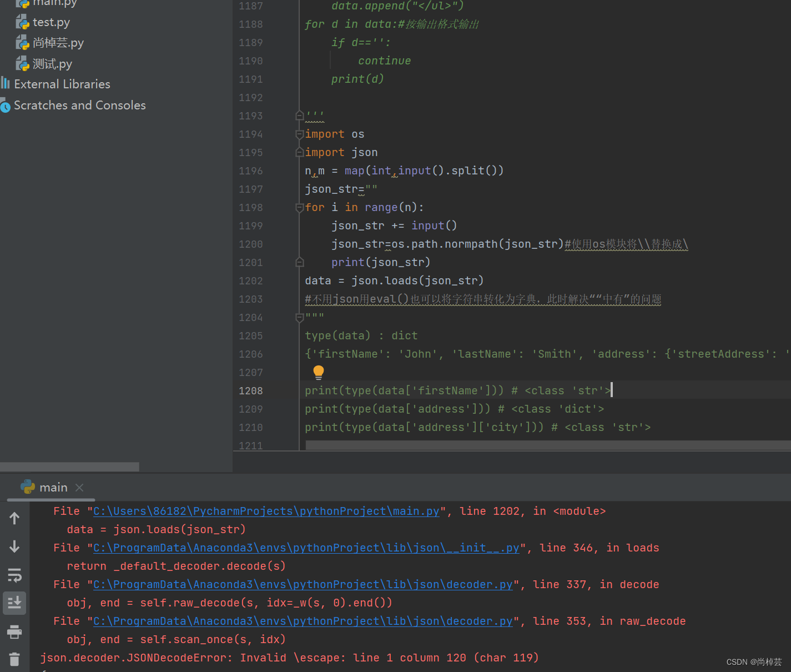Toggle fold end marker at line 1201
The image size is (791, 672).
pyautogui.click(x=300, y=262)
